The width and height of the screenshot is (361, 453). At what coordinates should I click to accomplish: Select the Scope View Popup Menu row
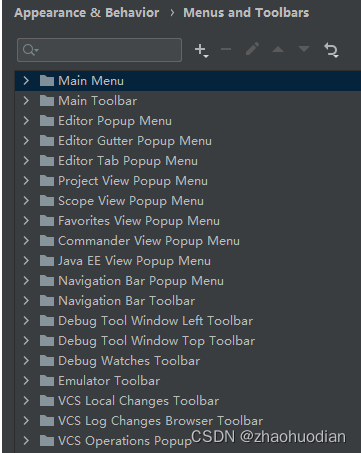click(188, 201)
